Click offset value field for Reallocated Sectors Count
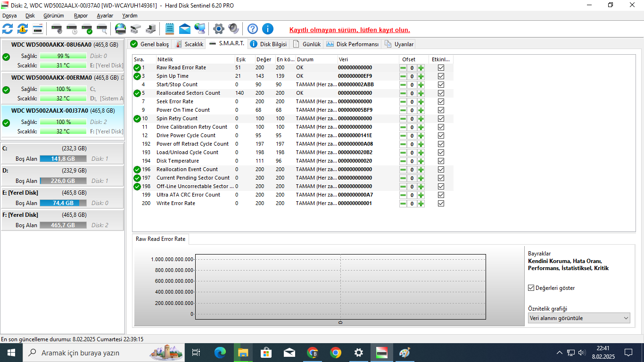This screenshot has height=362, width=644. pos(412,93)
